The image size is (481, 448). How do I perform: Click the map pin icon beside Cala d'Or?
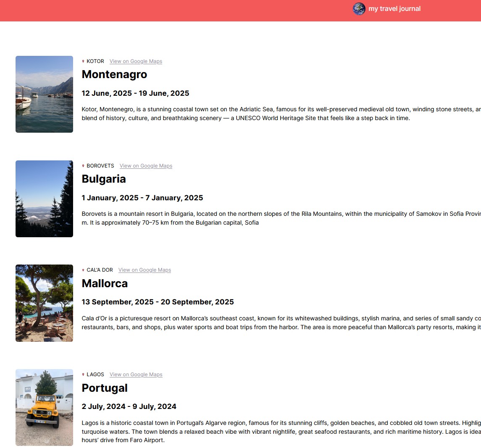[x=83, y=270]
